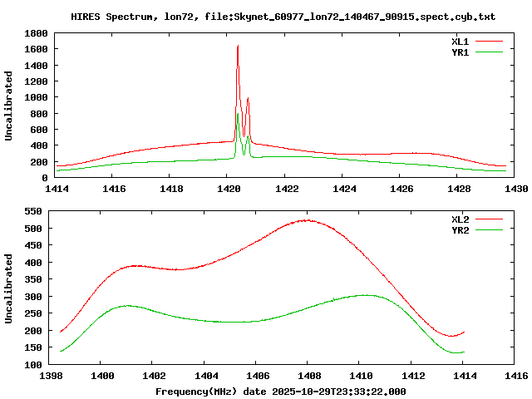Click the 150 tick label
Viewport: 532px width, 399px height.
pyautogui.click(x=33, y=347)
